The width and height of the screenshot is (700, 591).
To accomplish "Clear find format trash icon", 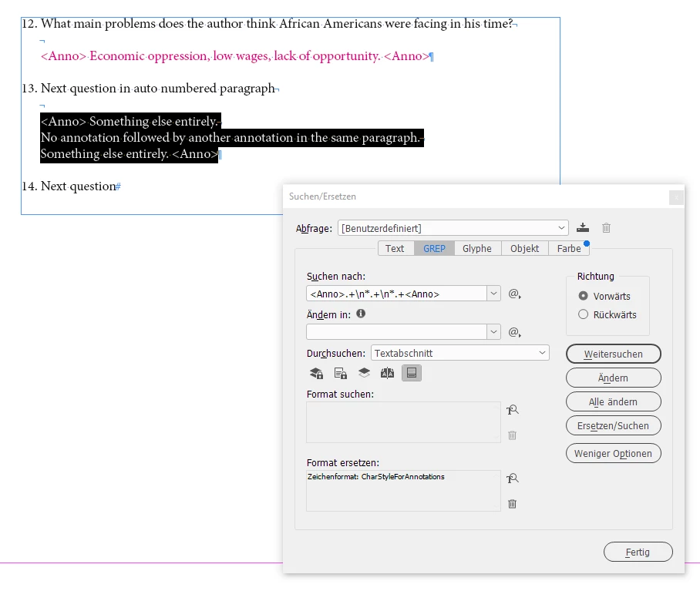I will [x=512, y=435].
